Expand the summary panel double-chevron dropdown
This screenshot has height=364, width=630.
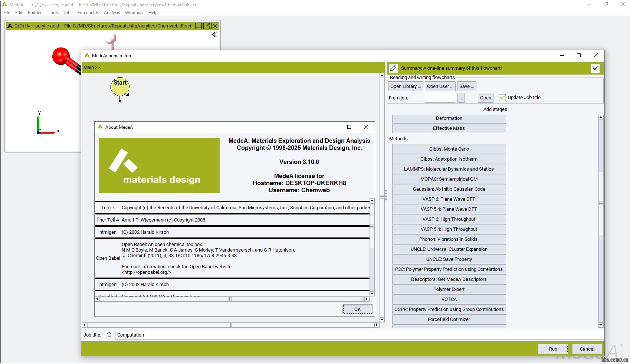tap(595, 68)
